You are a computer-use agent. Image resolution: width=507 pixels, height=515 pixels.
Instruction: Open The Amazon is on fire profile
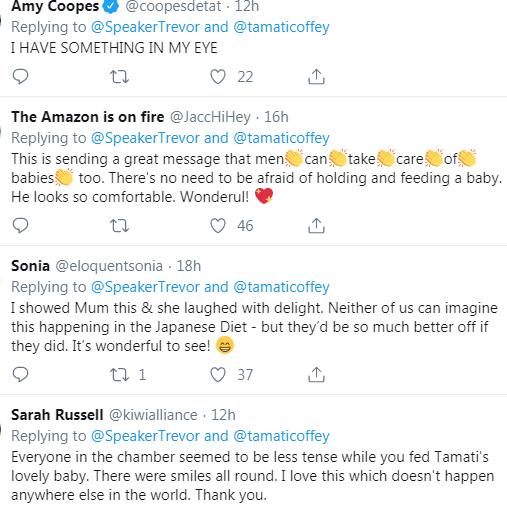click(88, 117)
